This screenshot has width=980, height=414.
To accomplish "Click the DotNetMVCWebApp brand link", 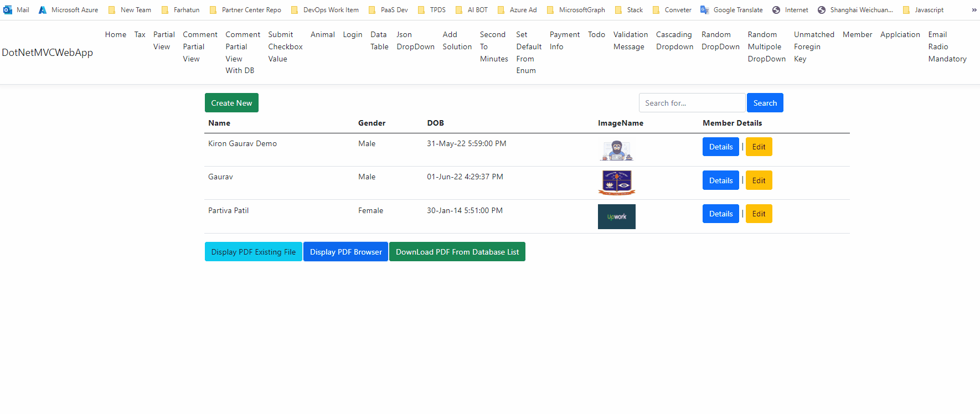I will click(x=48, y=53).
